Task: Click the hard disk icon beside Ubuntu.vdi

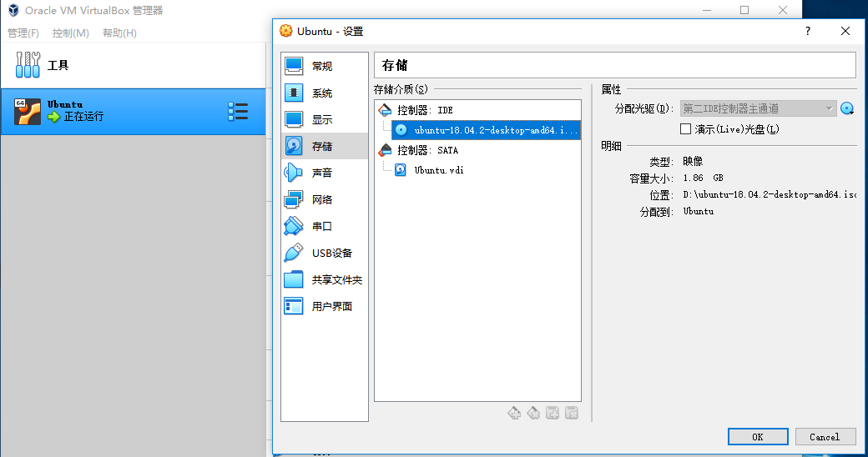Action: (401, 170)
